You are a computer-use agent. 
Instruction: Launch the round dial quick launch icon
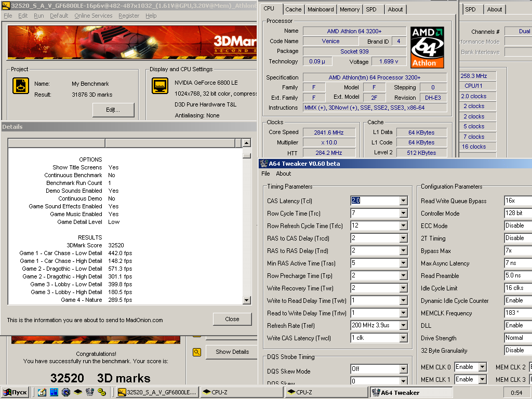[66, 392]
